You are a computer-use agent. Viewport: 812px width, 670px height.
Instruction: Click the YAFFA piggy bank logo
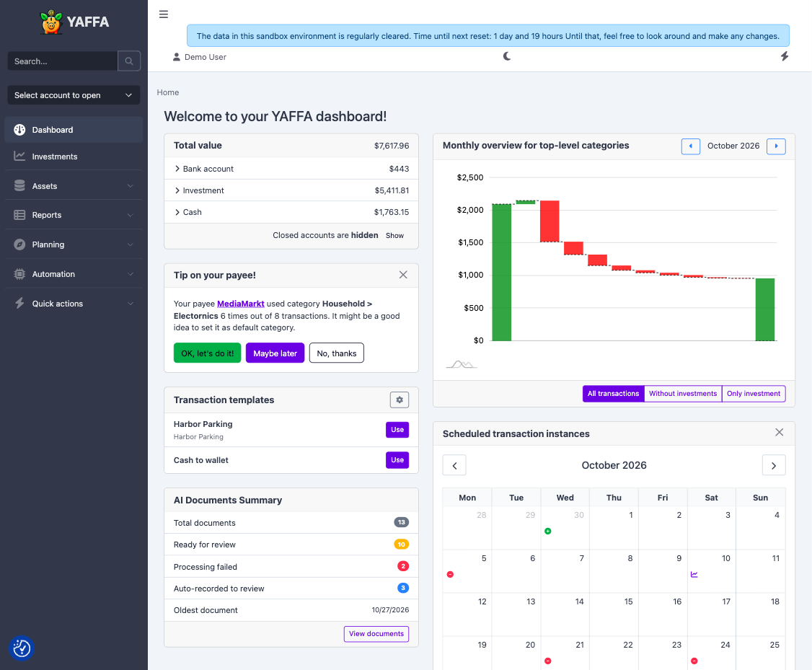tap(51, 22)
